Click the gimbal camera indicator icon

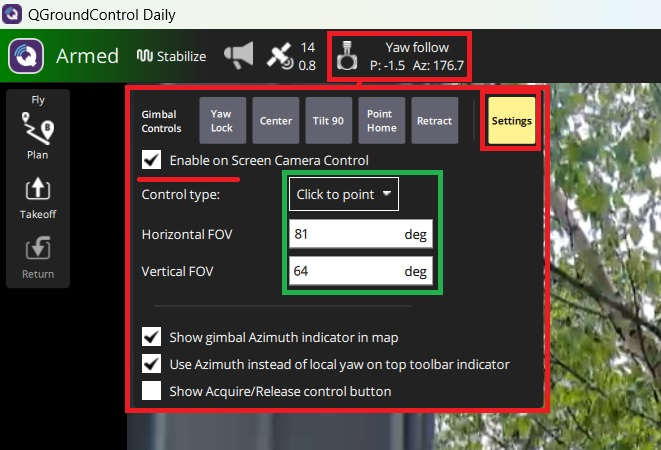tap(347, 55)
